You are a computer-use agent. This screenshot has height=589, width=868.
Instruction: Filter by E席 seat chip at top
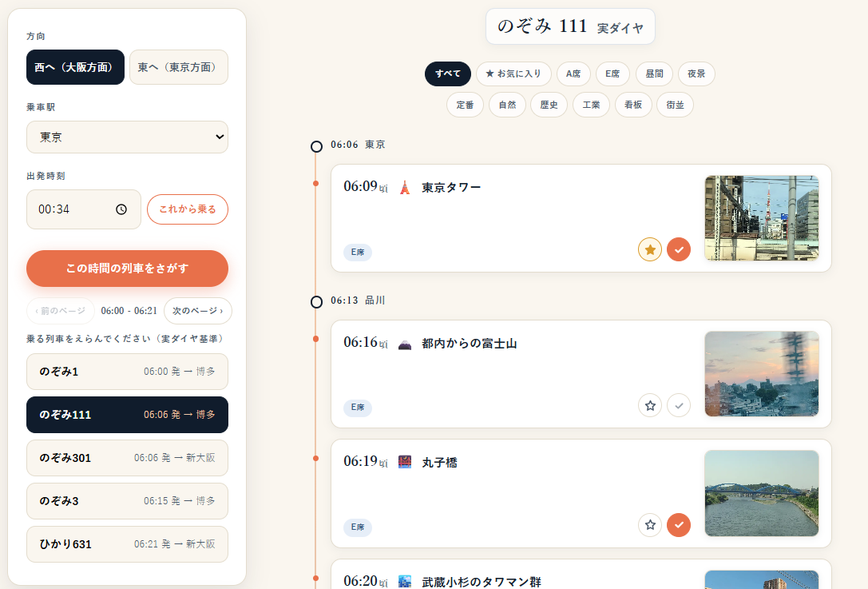612,74
